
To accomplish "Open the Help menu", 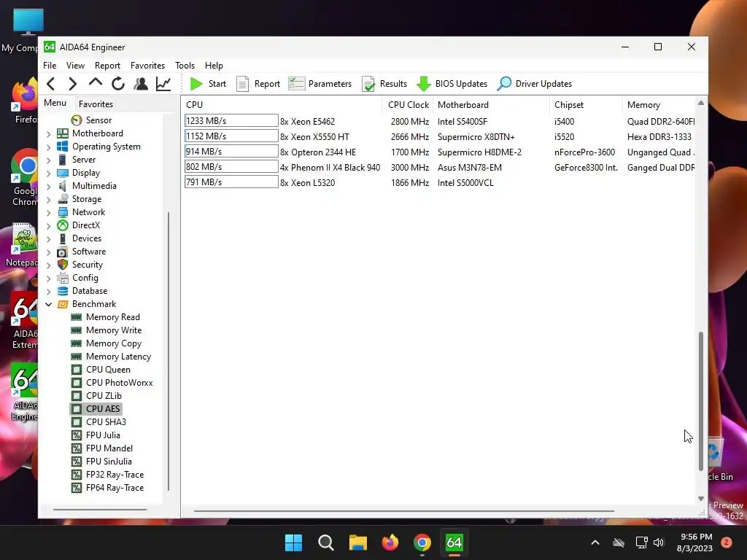I will 214,66.
